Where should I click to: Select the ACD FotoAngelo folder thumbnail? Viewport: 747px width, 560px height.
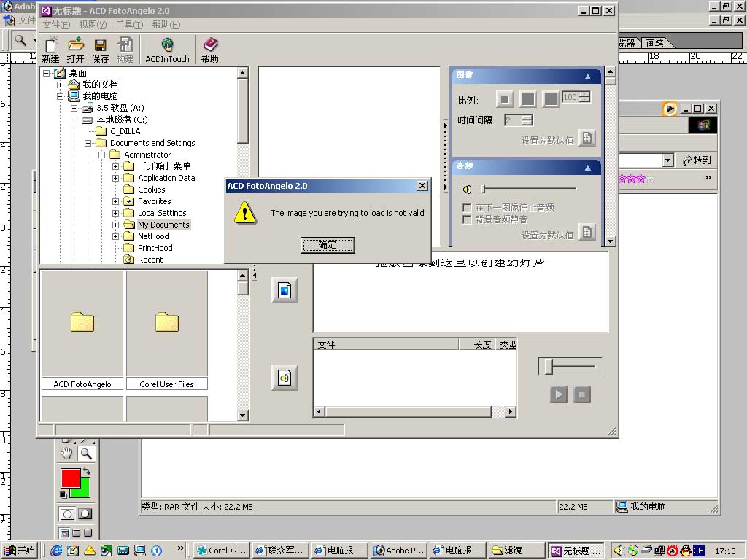click(x=82, y=330)
